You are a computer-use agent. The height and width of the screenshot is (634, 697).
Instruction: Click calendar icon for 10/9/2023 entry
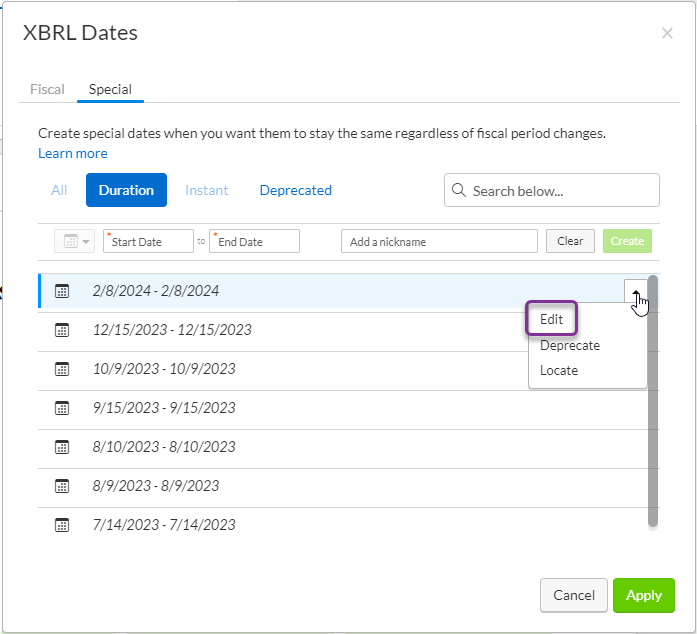coord(62,369)
